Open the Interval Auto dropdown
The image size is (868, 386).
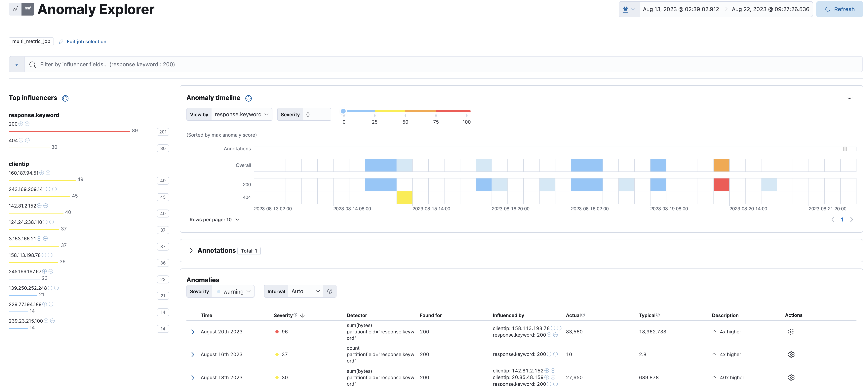(x=306, y=291)
